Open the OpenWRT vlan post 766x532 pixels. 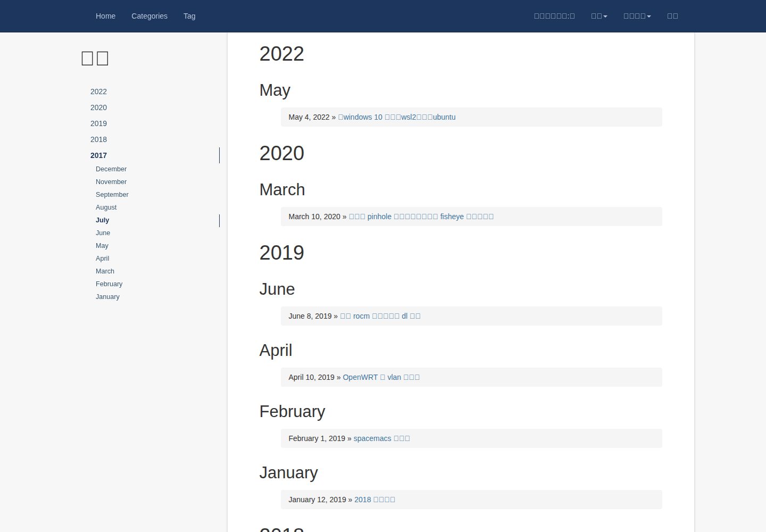381,377
